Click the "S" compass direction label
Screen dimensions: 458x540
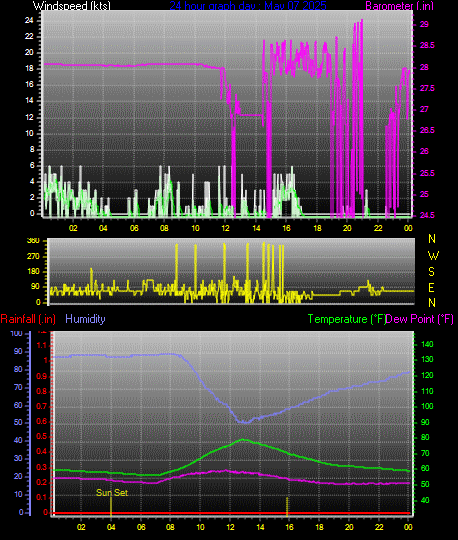[x=431, y=272]
